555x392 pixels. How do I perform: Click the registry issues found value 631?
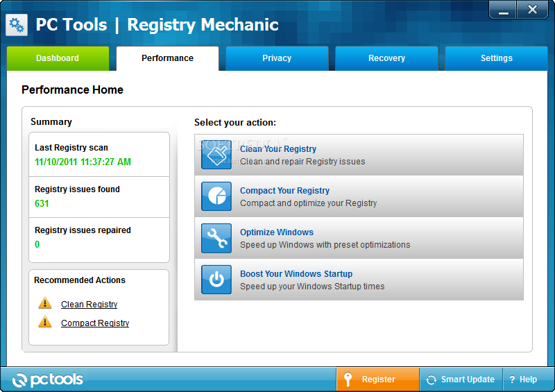pyautogui.click(x=42, y=203)
